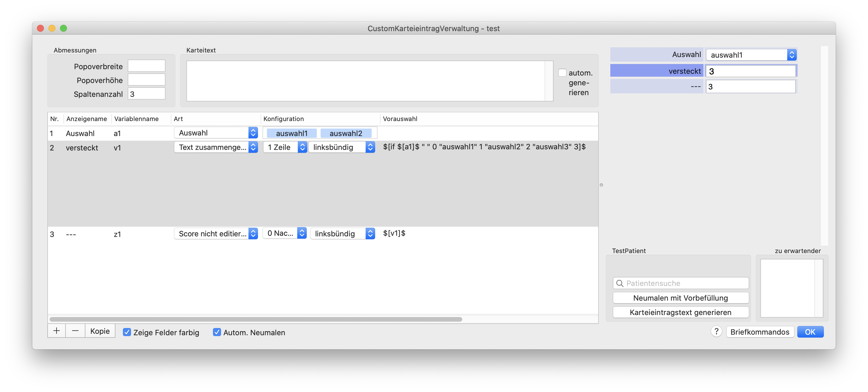Click the plus button to add a row
868x392 pixels.
[x=57, y=331]
